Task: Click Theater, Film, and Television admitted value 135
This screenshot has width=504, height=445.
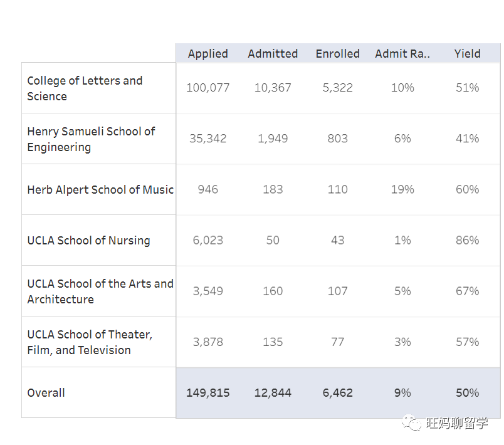Action: pyautogui.click(x=273, y=342)
